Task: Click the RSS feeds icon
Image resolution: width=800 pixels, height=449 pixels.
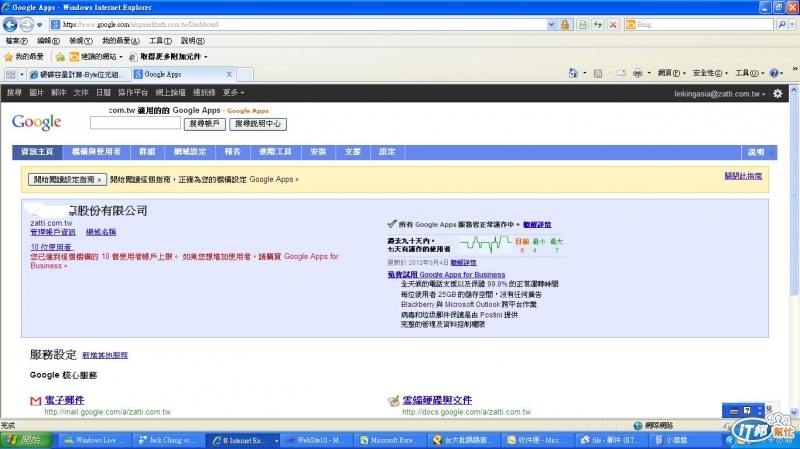Action: coord(597,73)
